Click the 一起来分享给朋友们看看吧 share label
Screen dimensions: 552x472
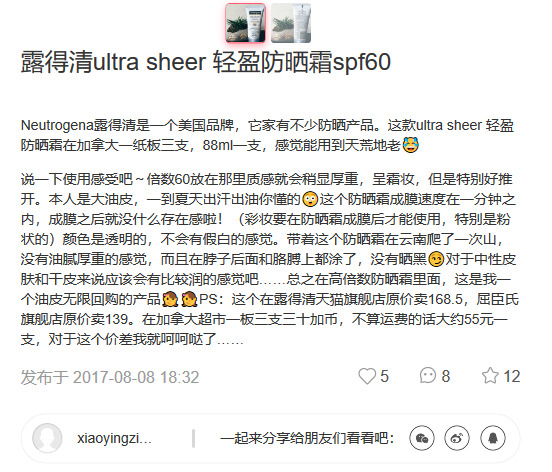pyautogui.click(x=307, y=439)
